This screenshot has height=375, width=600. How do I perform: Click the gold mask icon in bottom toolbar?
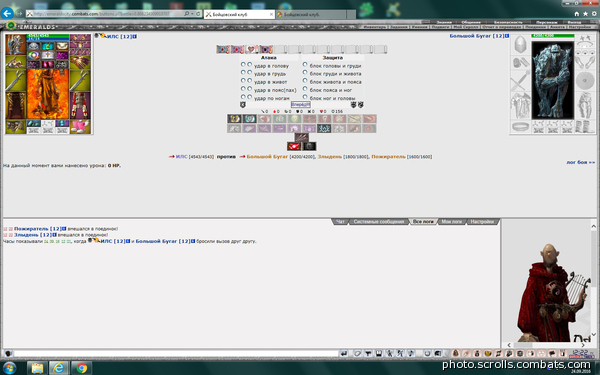488,354
